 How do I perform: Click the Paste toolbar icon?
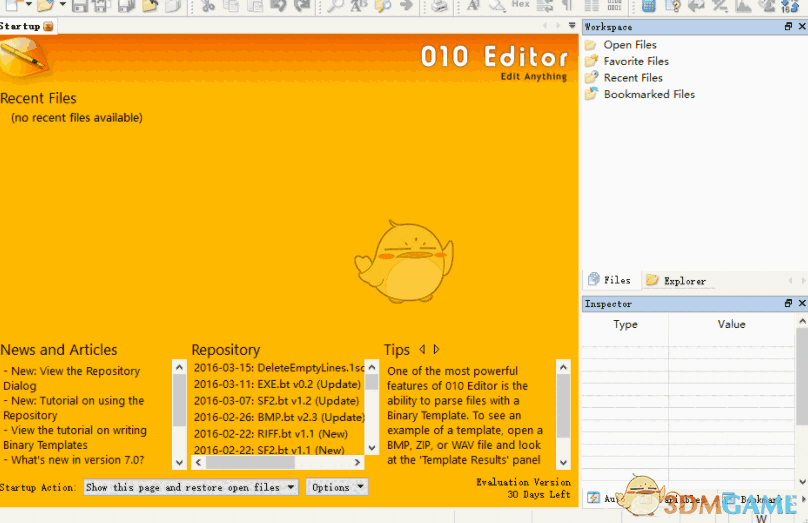pyautogui.click(x=255, y=6)
